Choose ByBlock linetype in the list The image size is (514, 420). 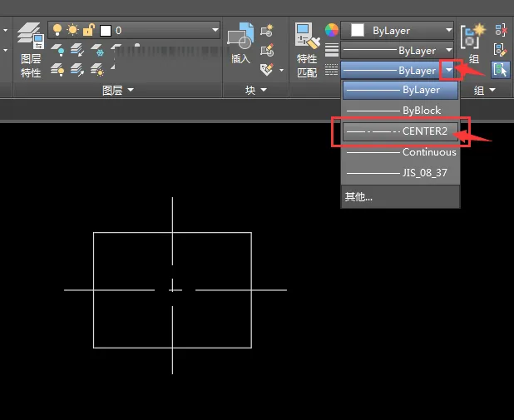point(400,110)
